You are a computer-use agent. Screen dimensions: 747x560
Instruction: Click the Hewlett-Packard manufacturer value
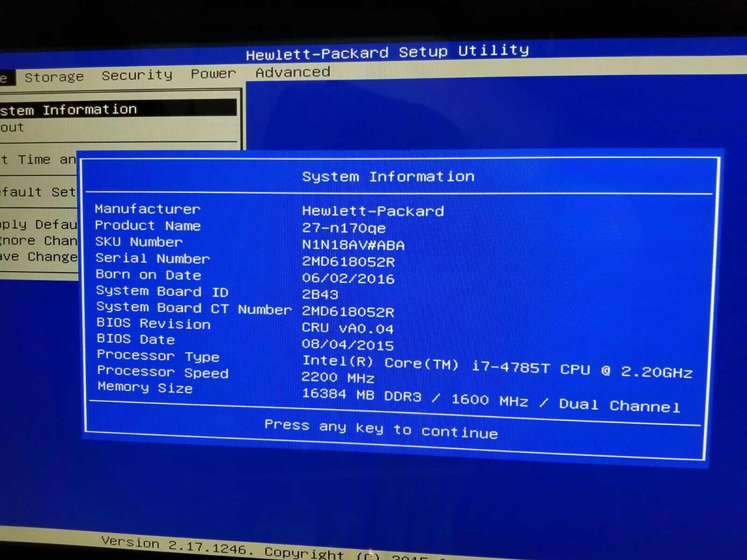point(373,211)
